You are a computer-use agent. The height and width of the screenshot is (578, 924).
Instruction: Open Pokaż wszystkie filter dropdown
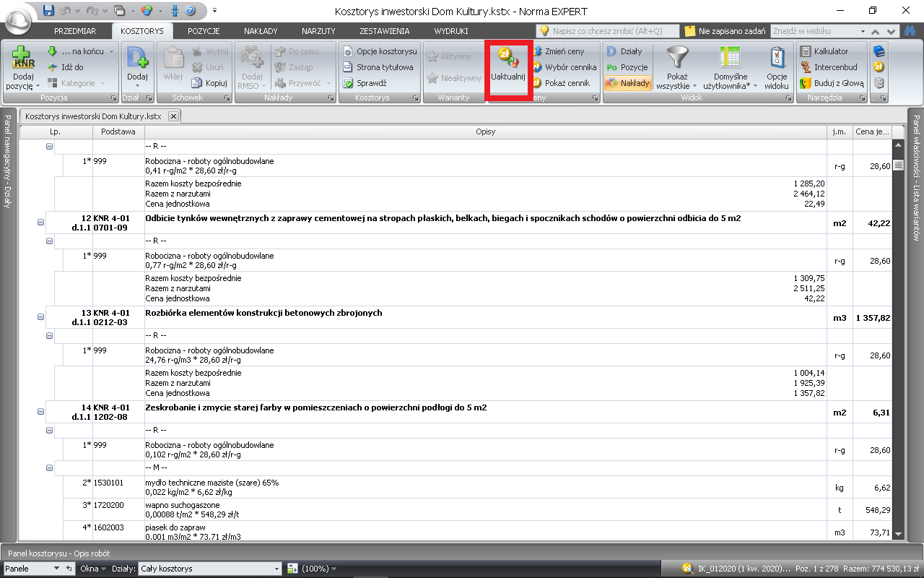tap(677, 67)
